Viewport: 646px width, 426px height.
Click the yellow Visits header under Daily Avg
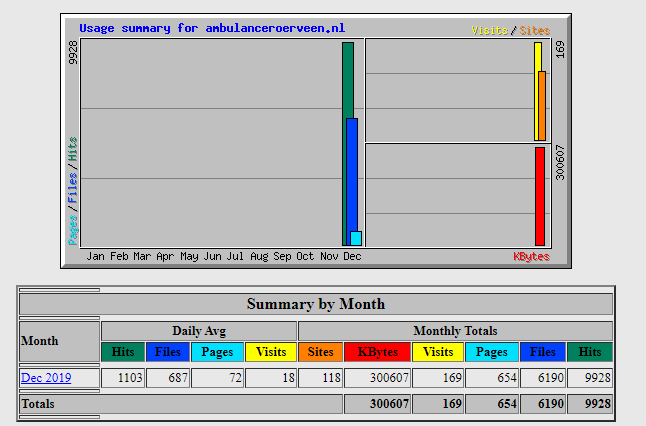[x=270, y=352]
